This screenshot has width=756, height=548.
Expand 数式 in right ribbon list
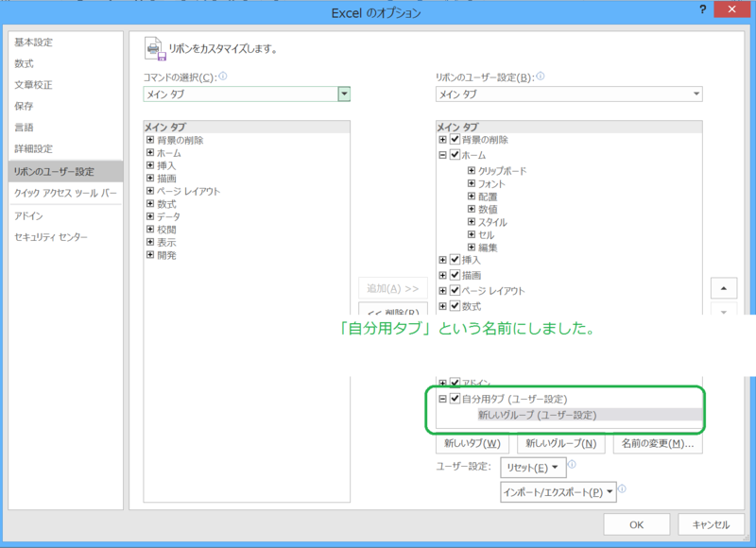[442, 306]
